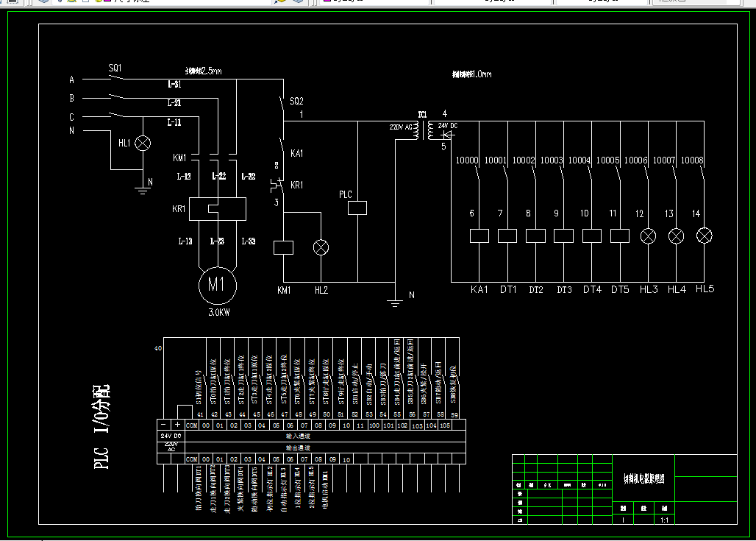The height and width of the screenshot is (541, 756).
Task: Select the 10002 contact label
Action: tap(523, 160)
